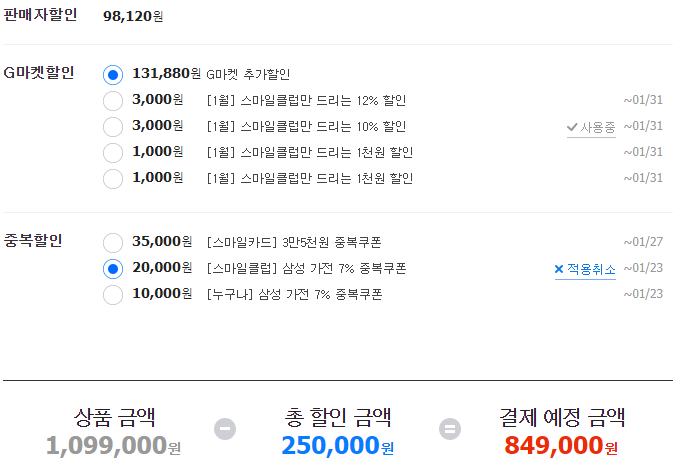This screenshot has height=470, width=690.
Task: Select the 131,880원 G마켓 추가할인 radio option
Action: click(113, 75)
